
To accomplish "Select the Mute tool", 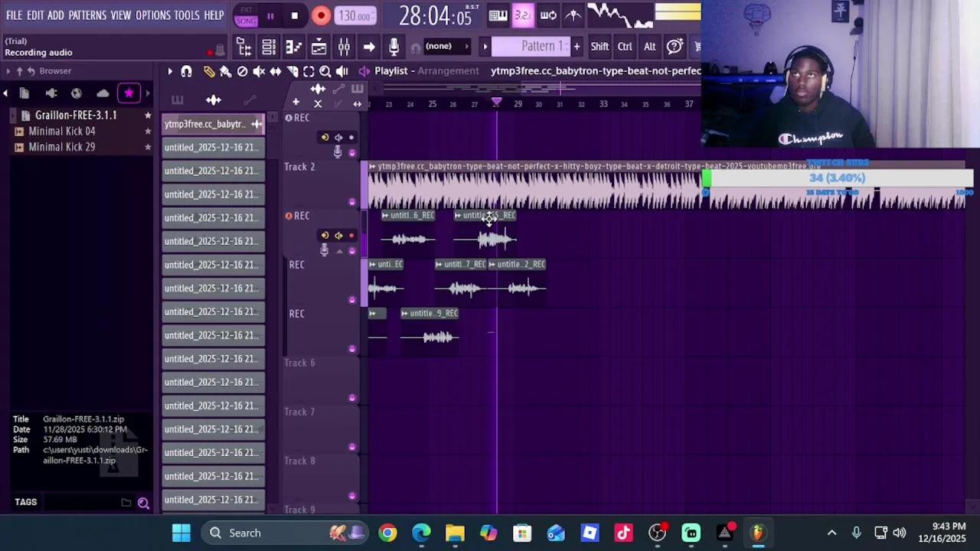I will coord(259,71).
